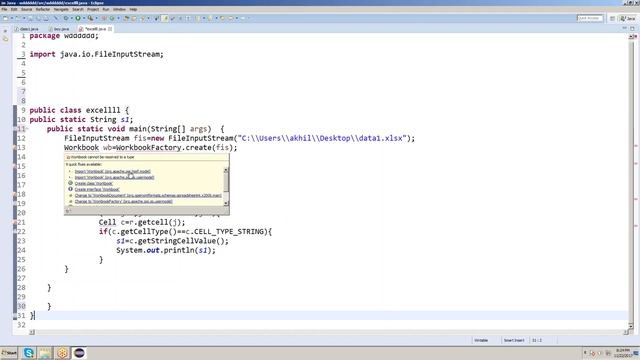
Task: Click the cursor position status bar entry
Action: pos(537,340)
